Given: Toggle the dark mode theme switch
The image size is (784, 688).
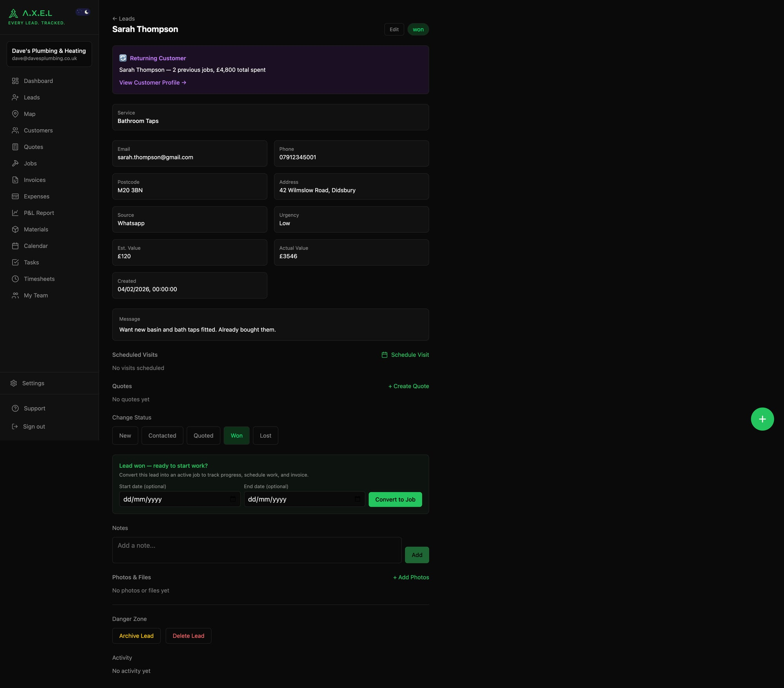Looking at the screenshot, I should coord(83,12).
